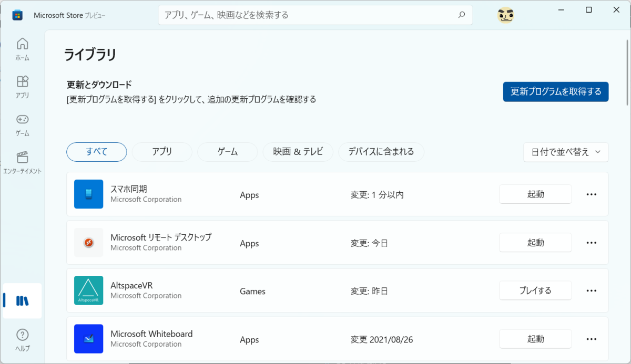631x364 pixels.
Task: Click the Microsoft リモート デスクトップ app icon
Action: coord(88,242)
